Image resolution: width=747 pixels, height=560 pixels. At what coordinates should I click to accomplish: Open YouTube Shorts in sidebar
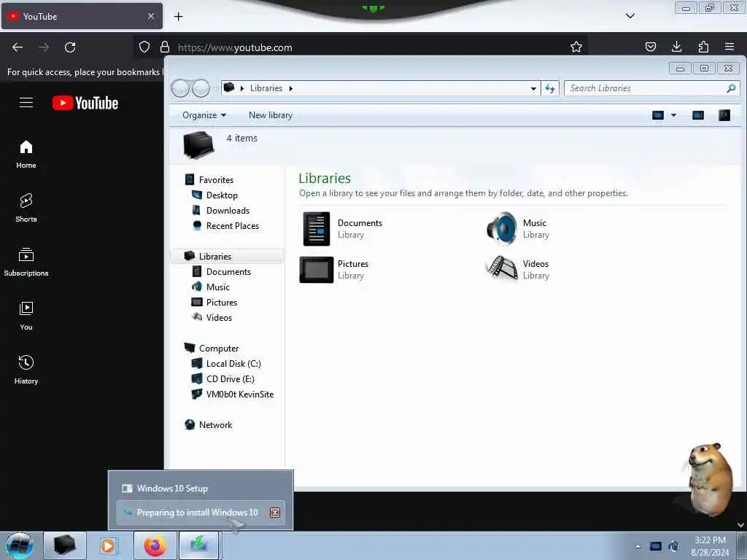(26, 208)
